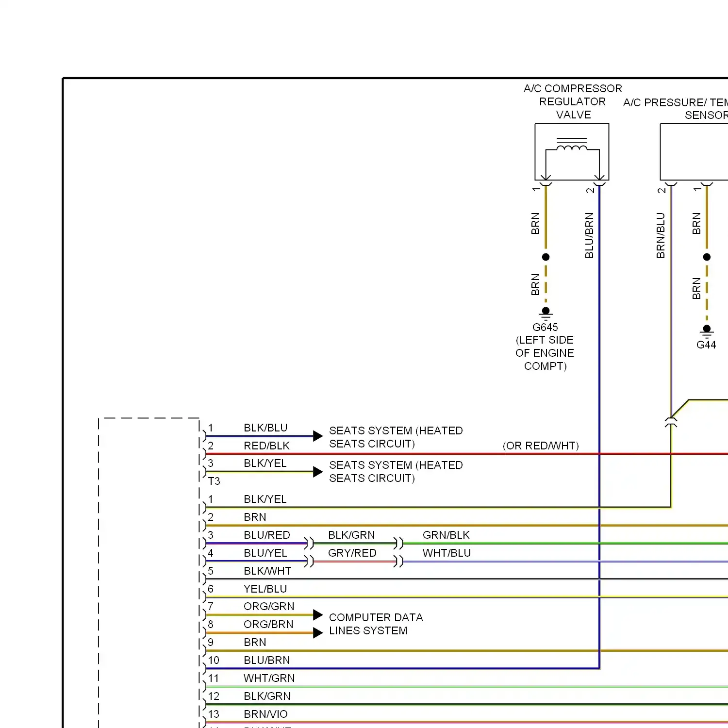Click SEATS SYSTEM text beside BLK/YEL wire
728x728 pixels.
396,471
